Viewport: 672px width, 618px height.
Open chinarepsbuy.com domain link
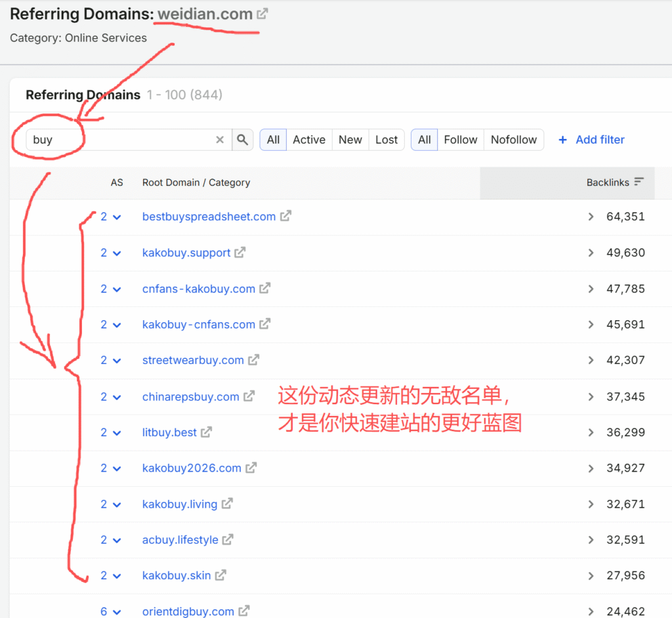191,396
